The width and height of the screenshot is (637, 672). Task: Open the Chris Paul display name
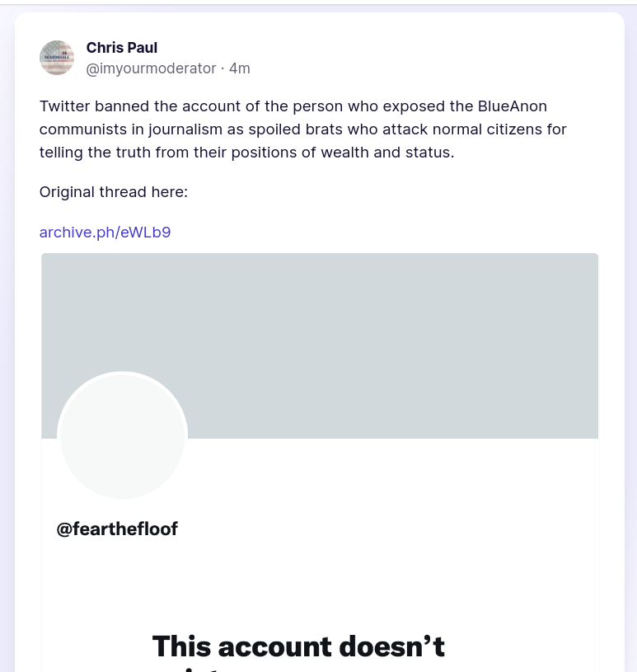(x=122, y=48)
